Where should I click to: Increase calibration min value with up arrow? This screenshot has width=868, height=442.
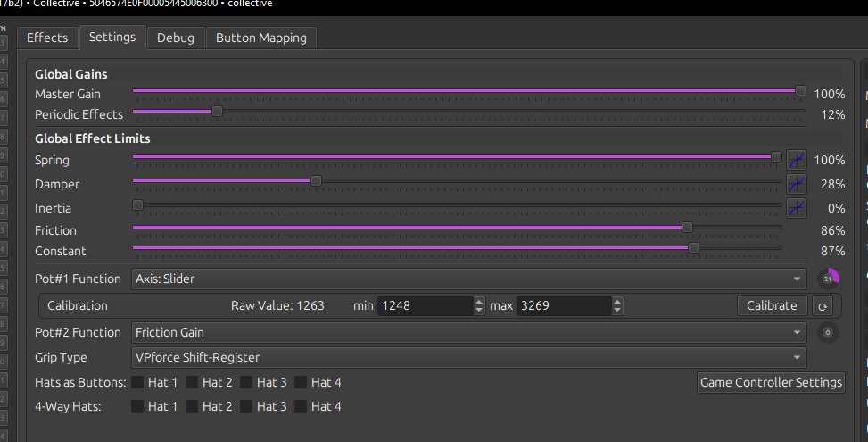tap(479, 301)
